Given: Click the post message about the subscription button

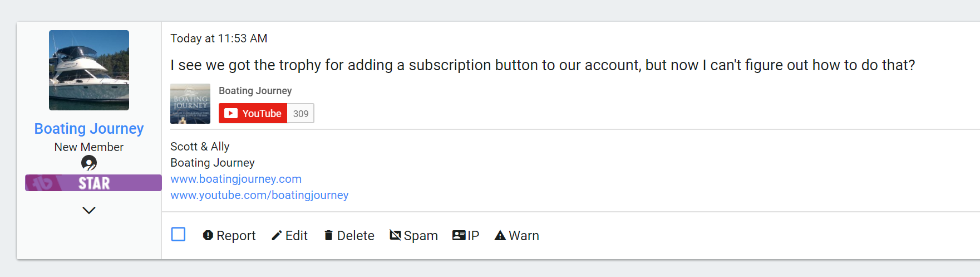Looking at the screenshot, I should click(x=542, y=65).
